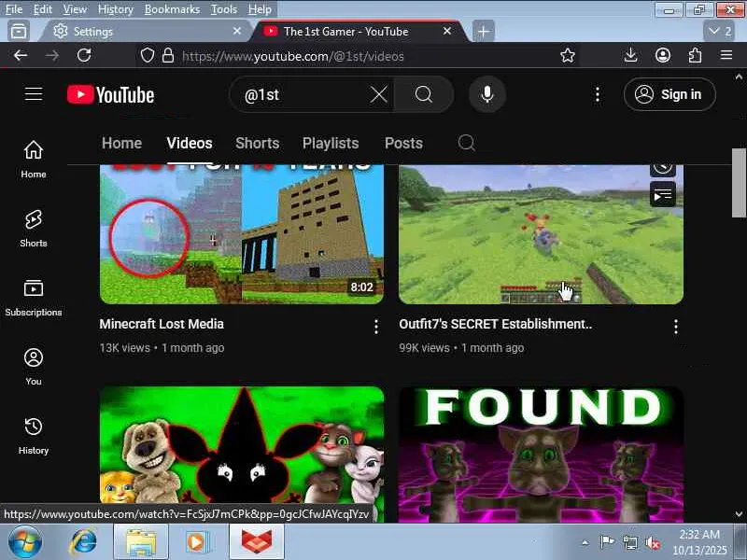Open the browser account icon

pos(663,56)
